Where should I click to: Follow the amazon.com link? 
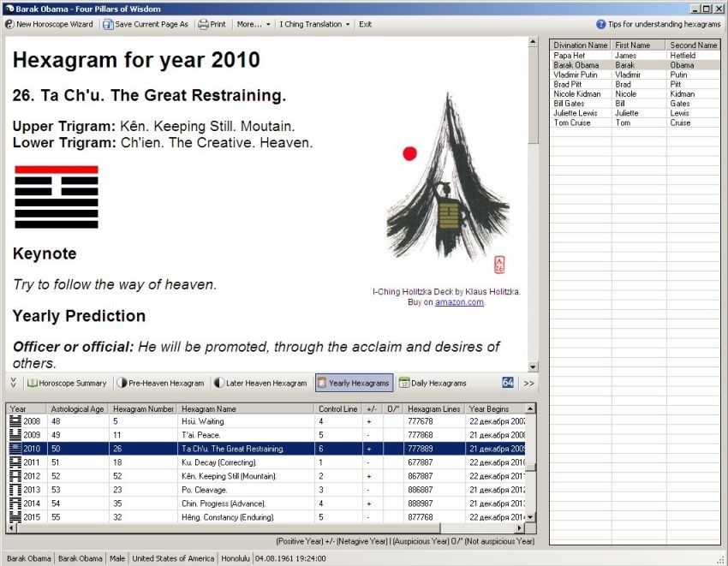[459, 301]
